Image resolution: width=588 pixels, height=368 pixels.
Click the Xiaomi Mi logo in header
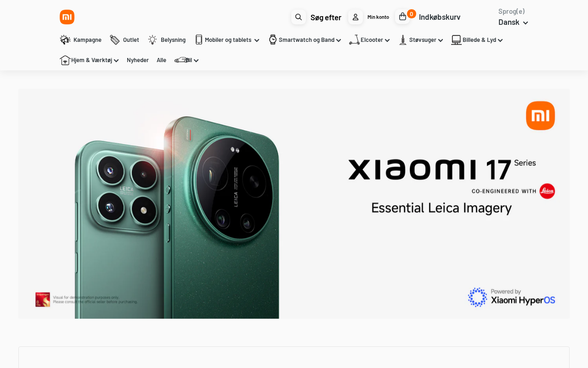click(67, 17)
